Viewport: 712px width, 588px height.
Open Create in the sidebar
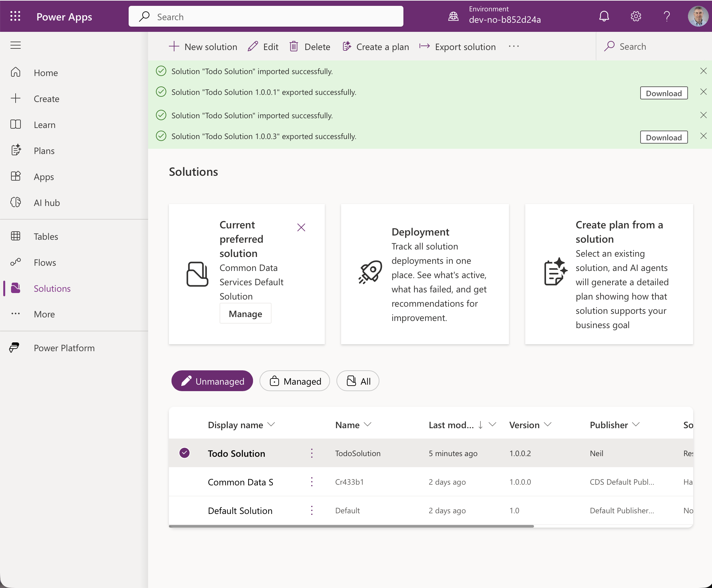46,99
